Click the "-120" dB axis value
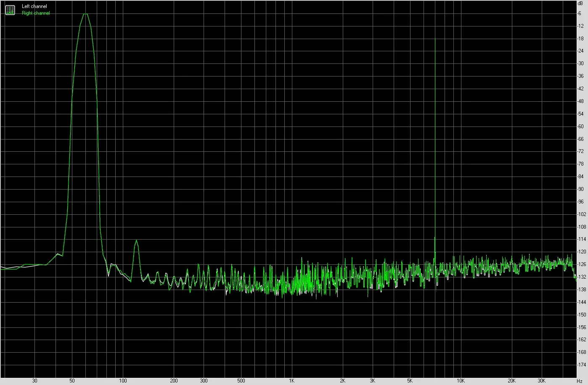 tap(582, 252)
